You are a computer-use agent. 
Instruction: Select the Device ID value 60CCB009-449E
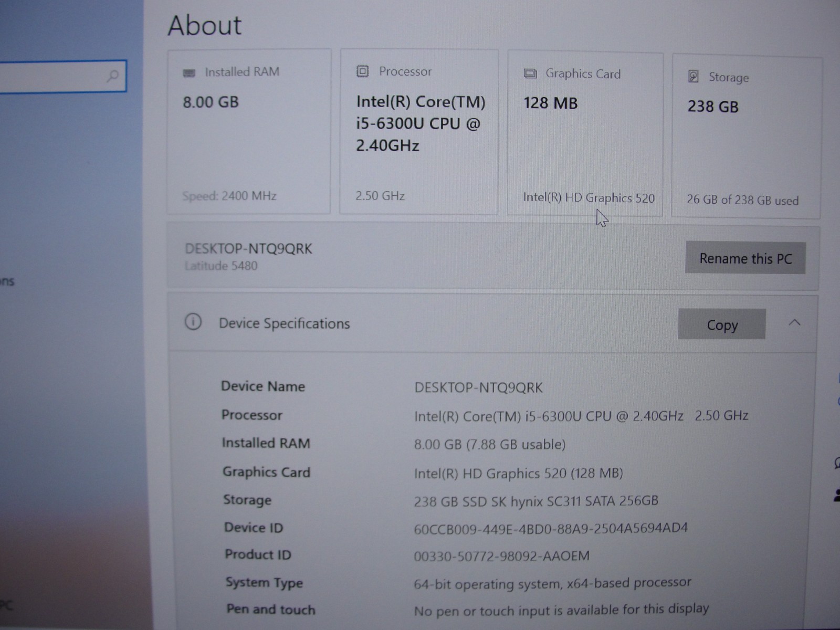pyautogui.click(x=551, y=528)
